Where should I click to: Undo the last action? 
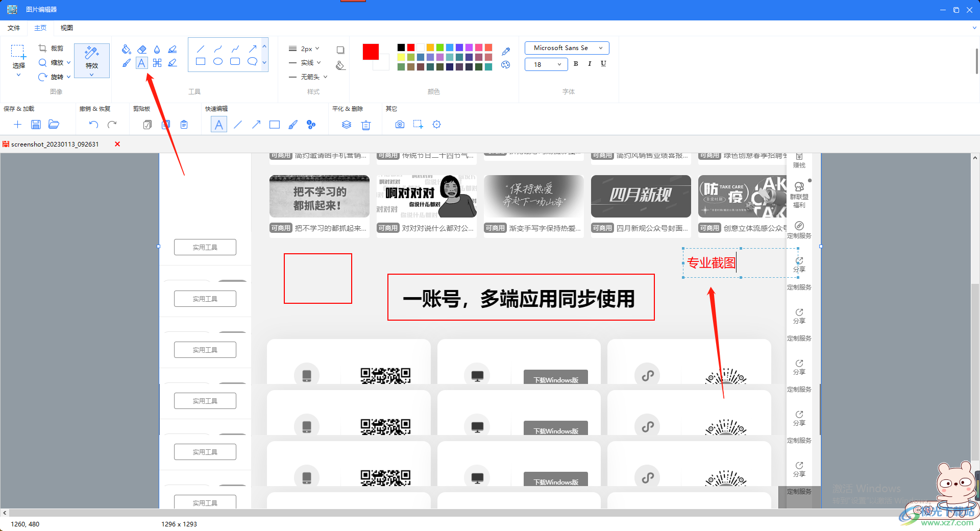(x=93, y=125)
